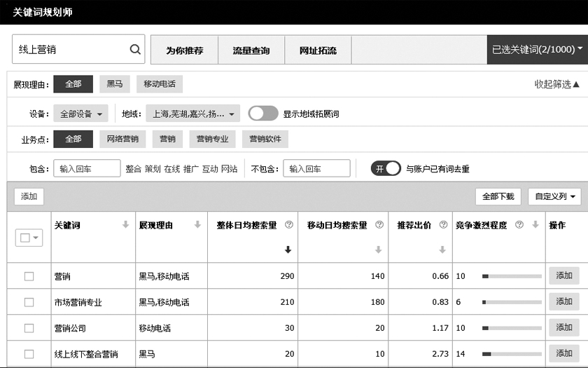Viewport: 588px width, 368px height.
Task: Click suggested include word 互动
Action: [210, 169]
